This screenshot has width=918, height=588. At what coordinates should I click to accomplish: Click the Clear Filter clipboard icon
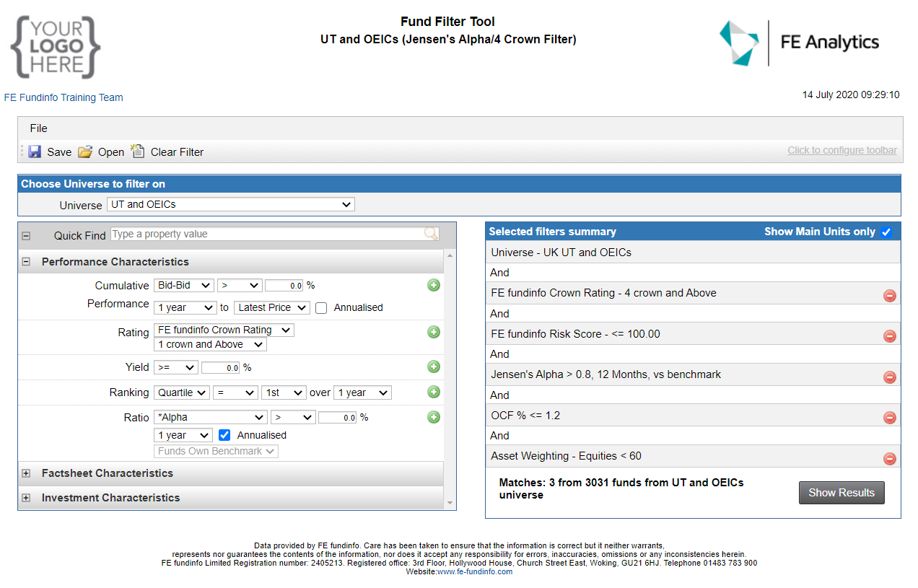coord(137,152)
